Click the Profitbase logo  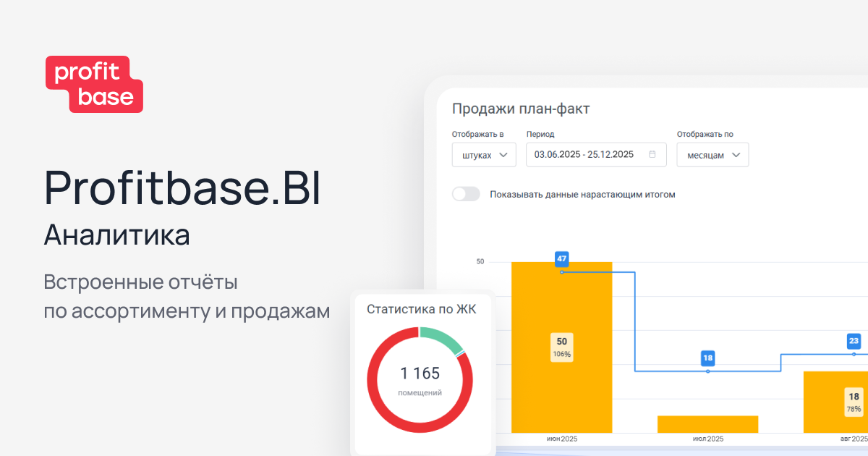coord(94,84)
